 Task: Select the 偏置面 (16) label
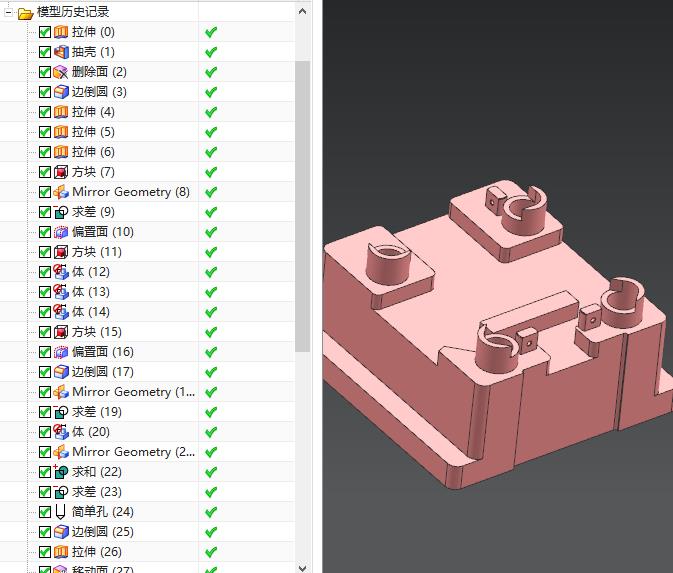click(103, 352)
